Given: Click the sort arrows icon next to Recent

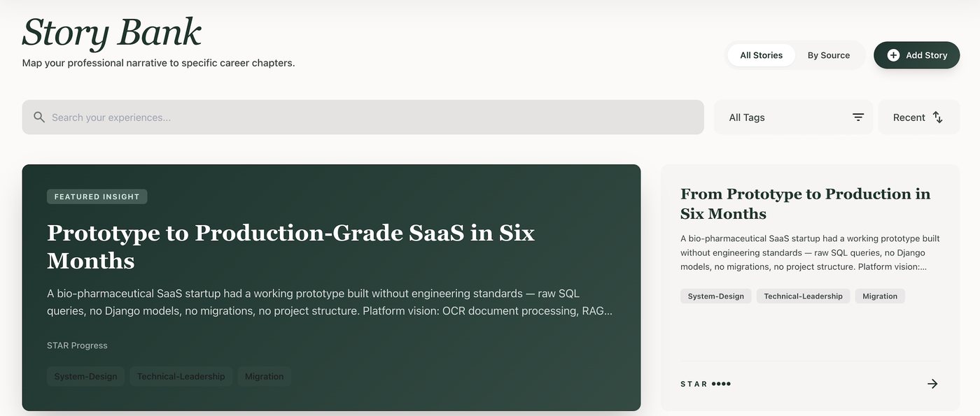Looking at the screenshot, I should point(938,117).
